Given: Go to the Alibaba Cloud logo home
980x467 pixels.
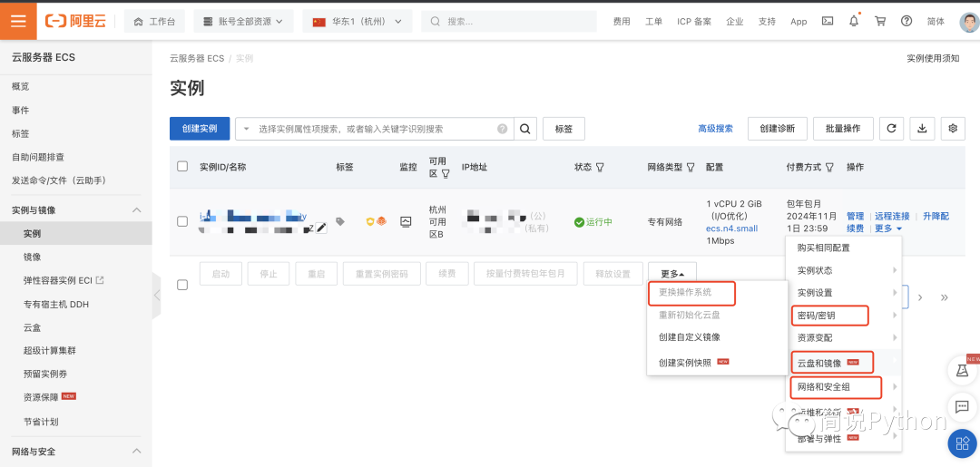Looking at the screenshot, I should pyautogui.click(x=75, y=21).
